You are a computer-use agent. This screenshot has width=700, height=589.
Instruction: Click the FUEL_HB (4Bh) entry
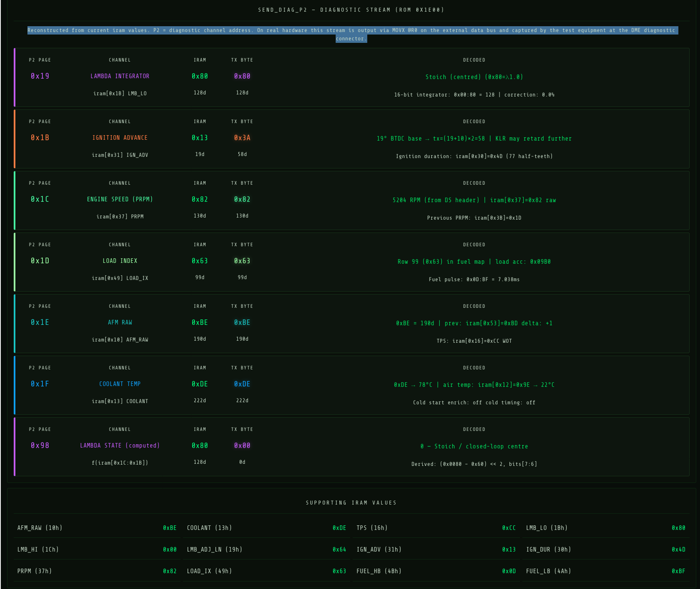point(436,571)
